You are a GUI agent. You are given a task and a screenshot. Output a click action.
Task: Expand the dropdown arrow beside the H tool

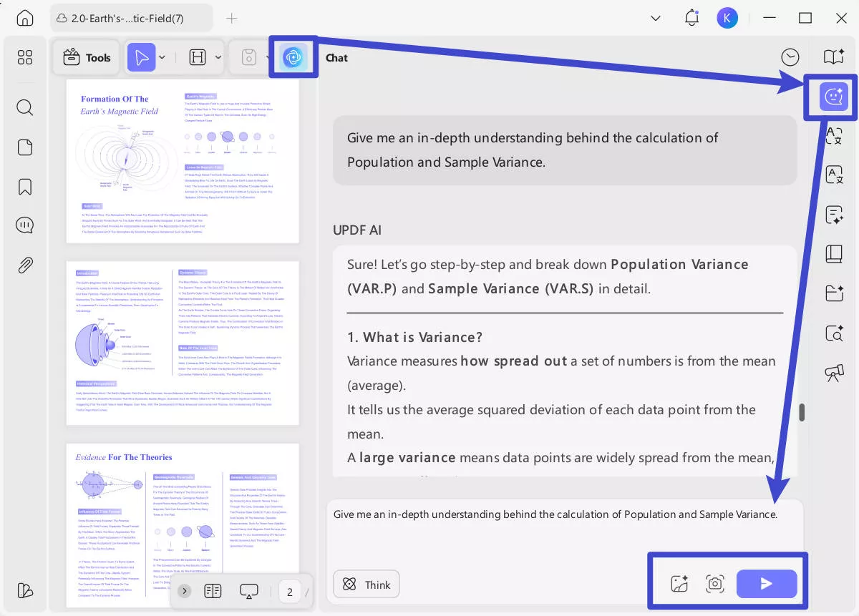[x=218, y=57]
